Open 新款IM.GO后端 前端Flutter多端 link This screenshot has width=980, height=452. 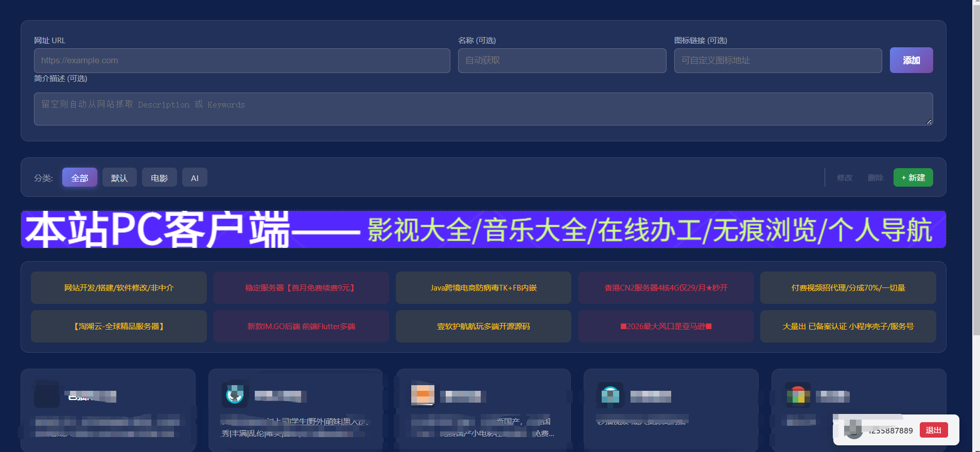click(301, 327)
